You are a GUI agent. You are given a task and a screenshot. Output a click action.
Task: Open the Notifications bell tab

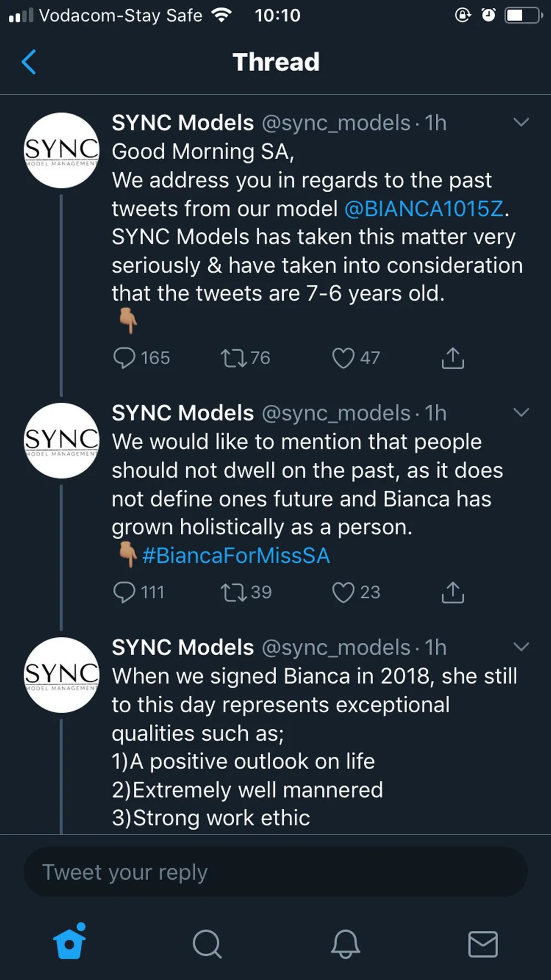click(345, 944)
